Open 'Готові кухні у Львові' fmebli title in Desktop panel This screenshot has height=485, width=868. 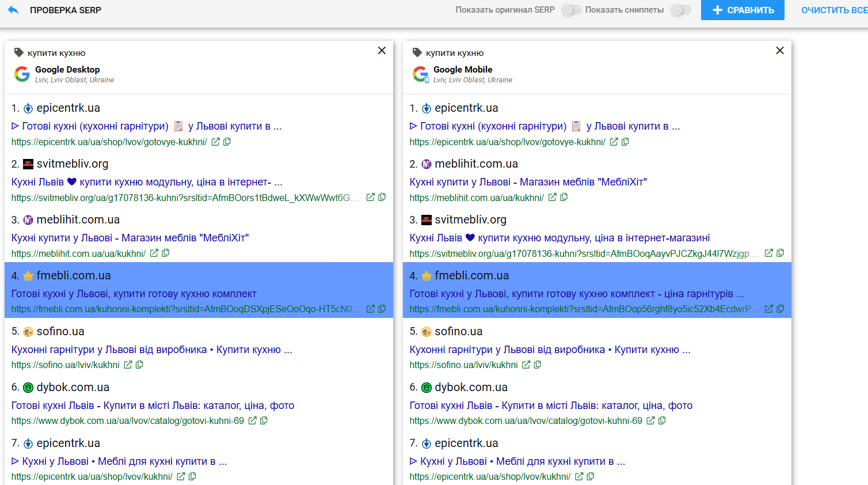coord(134,294)
